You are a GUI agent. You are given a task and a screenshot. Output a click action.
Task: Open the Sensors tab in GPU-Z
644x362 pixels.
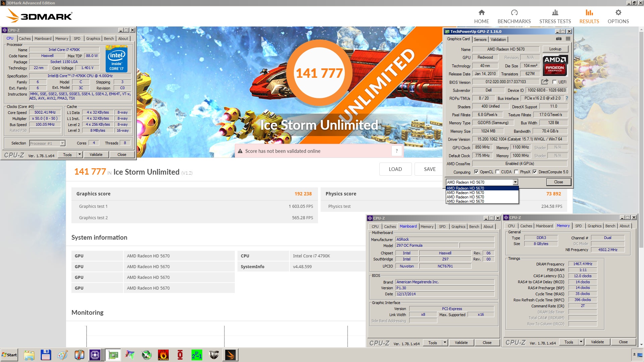pyautogui.click(x=480, y=40)
